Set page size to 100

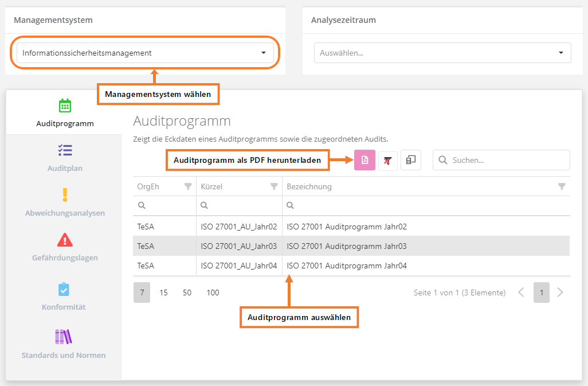[213, 293]
